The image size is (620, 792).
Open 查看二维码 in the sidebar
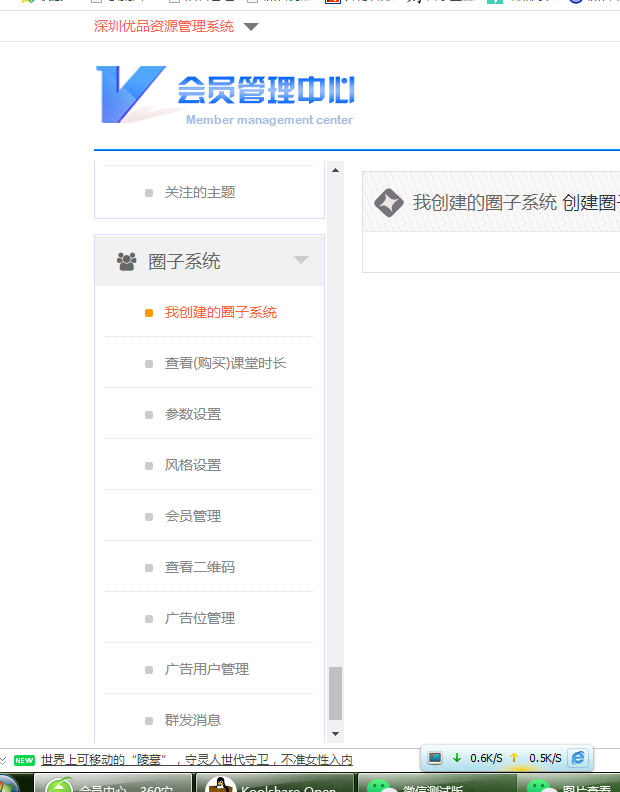click(x=199, y=568)
